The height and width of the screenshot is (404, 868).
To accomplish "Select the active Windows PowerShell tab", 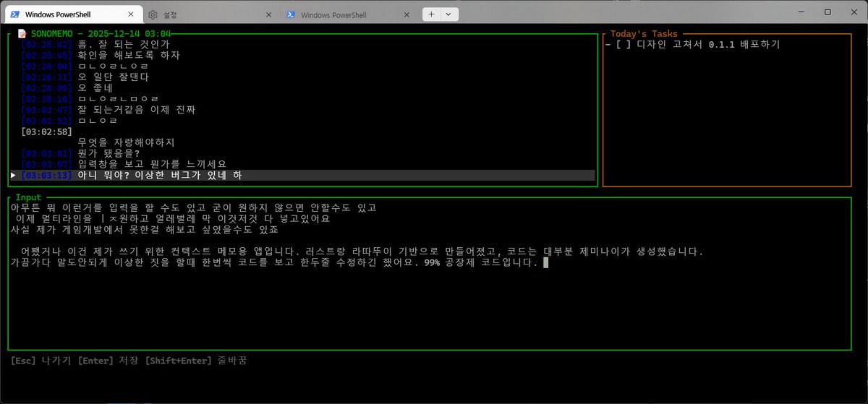I will 72,14.
